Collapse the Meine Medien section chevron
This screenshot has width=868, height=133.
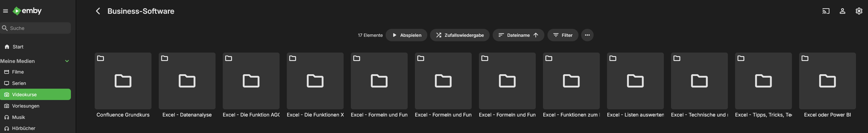pos(67,61)
